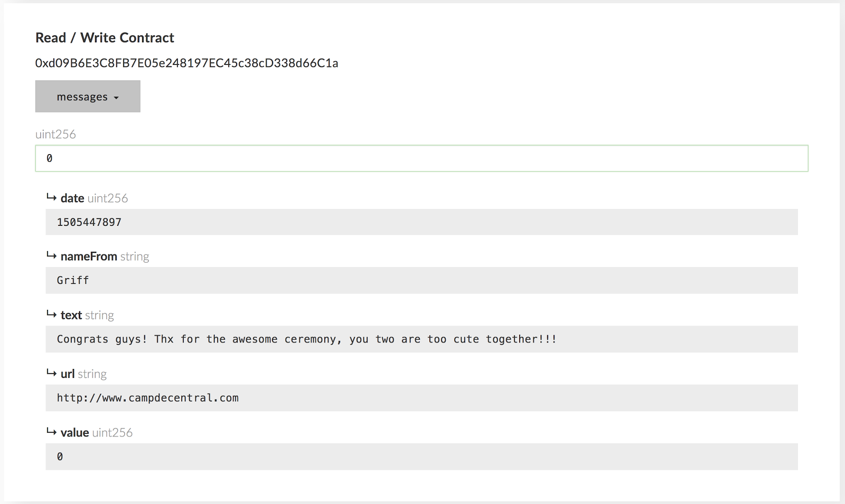The height and width of the screenshot is (504, 845).
Task: Click the return arrow icon beside text
Action: click(51, 315)
